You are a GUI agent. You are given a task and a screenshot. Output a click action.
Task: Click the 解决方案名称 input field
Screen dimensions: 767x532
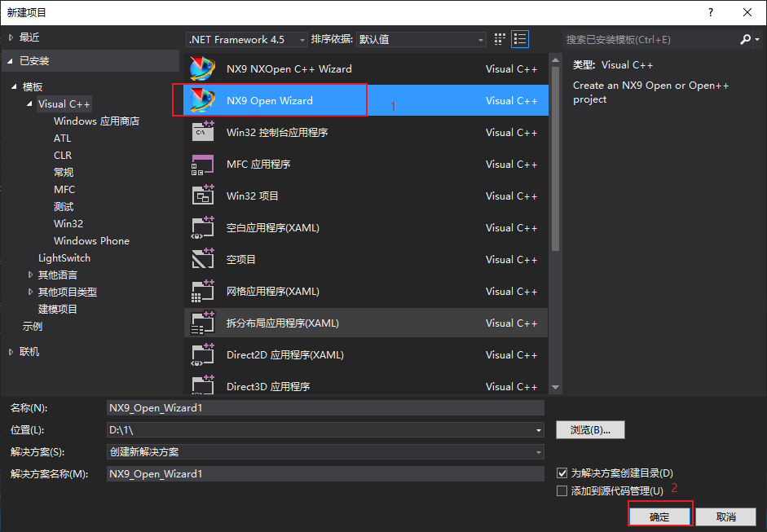pyautogui.click(x=325, y=474)
